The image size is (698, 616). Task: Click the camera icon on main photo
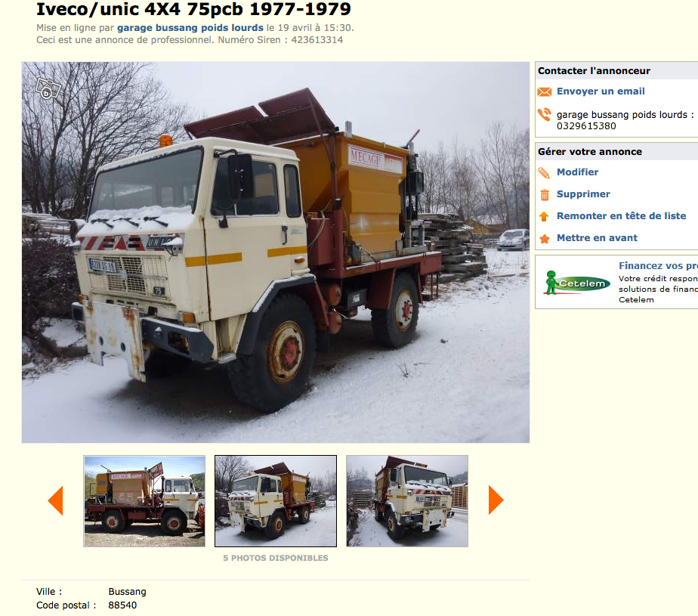click(x=47, y=88)
